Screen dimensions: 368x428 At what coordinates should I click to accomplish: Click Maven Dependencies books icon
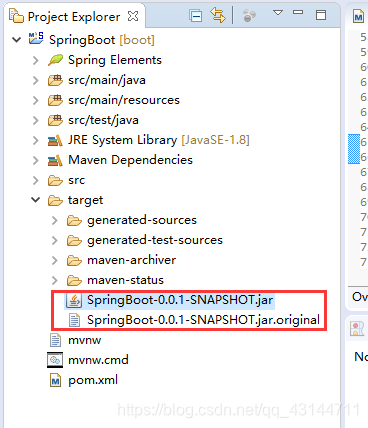55,161
